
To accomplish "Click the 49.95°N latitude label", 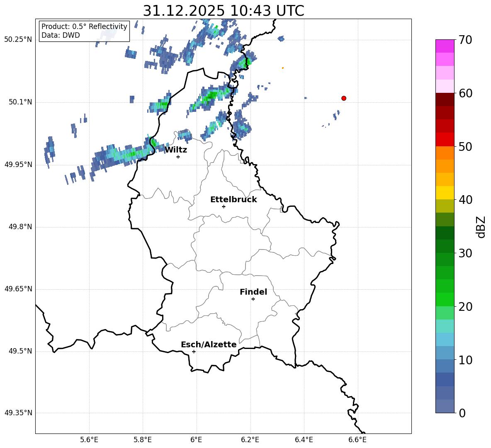I will tap(18, 165).
